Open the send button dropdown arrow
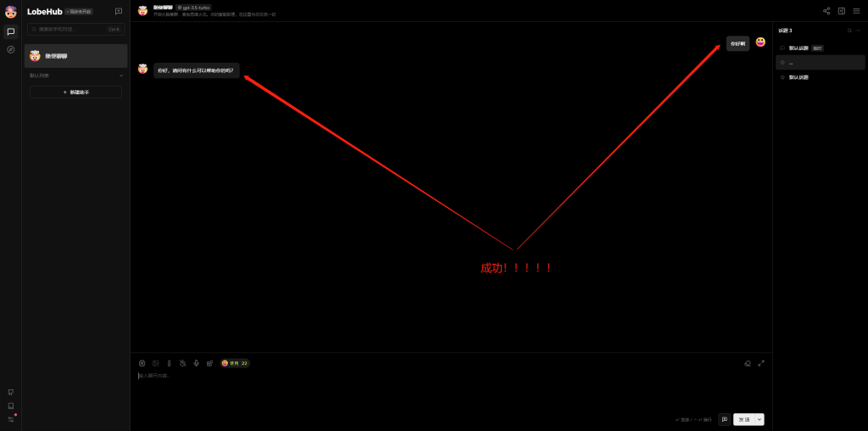This screenshot has height=431, width=868. pyautogui.click(x=759, y=419)
